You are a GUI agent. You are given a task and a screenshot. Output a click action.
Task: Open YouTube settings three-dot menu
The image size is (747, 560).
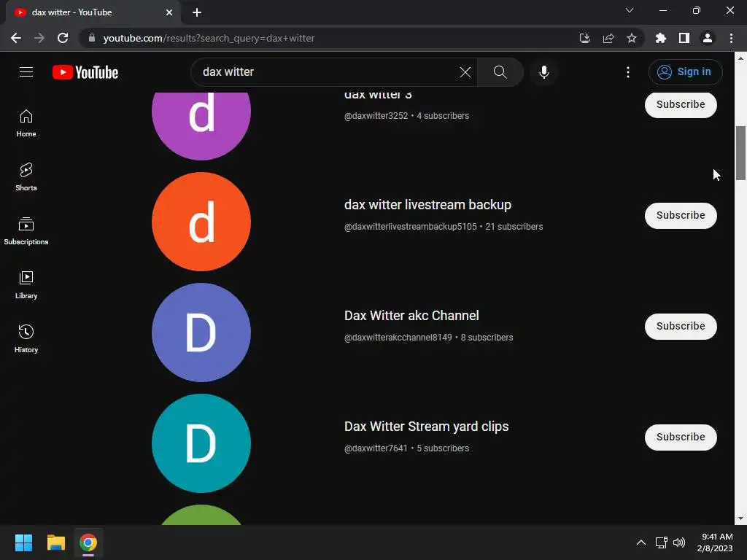click(x=628, y=72)
